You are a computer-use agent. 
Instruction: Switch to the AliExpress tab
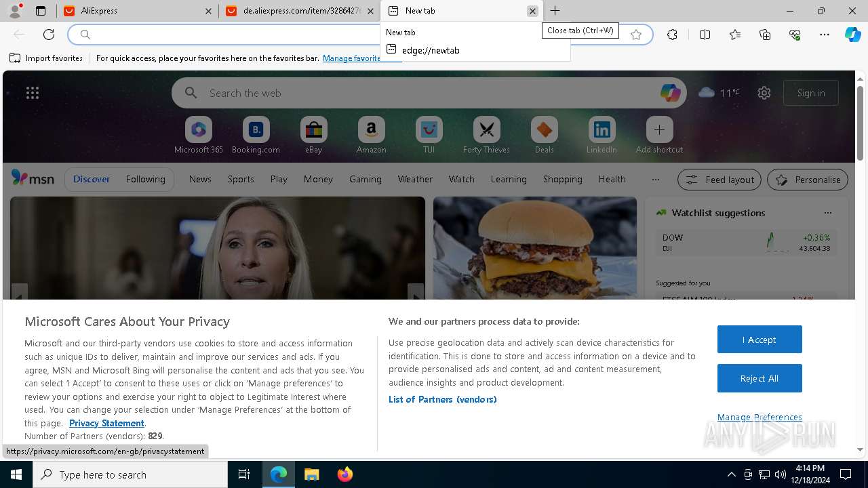(x=138, y=11)
